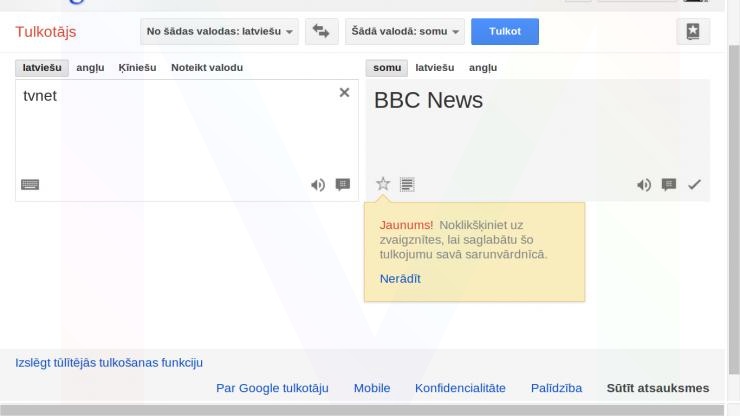Select 'latviešu' as the target language tab
This screenshot has height=416, width=740.
435,67
